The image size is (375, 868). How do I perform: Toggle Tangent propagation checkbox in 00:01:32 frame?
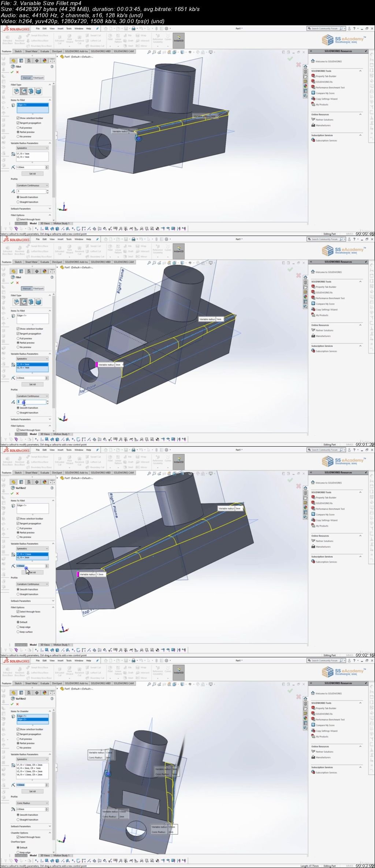coord(18,334)
